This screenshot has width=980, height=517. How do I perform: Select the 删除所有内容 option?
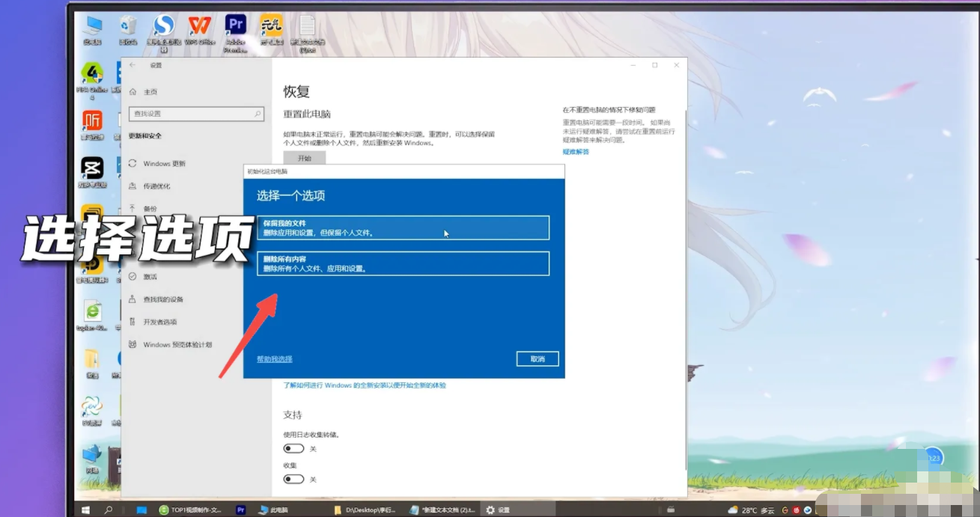(403, 263)
